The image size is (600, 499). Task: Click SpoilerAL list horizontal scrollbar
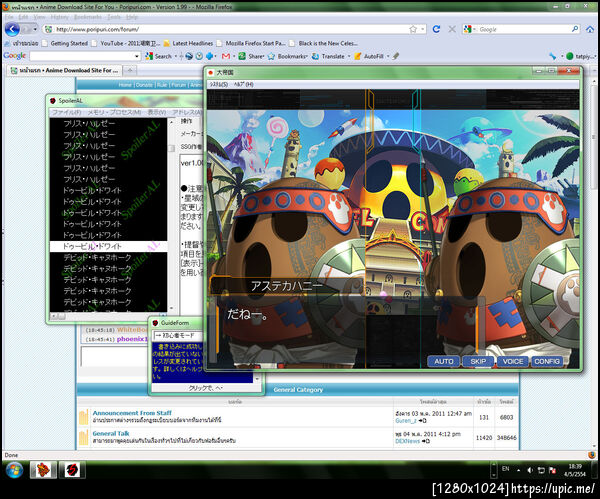[109, 316]
